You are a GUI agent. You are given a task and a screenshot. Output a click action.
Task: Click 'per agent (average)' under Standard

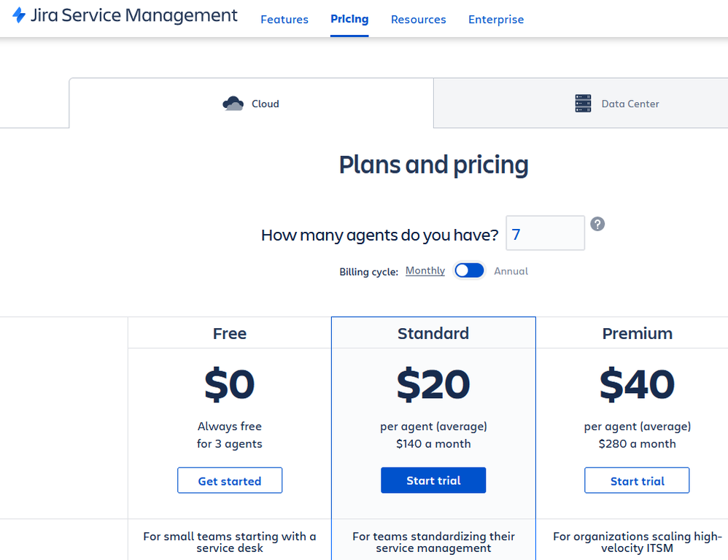click(x=433, y=427)
